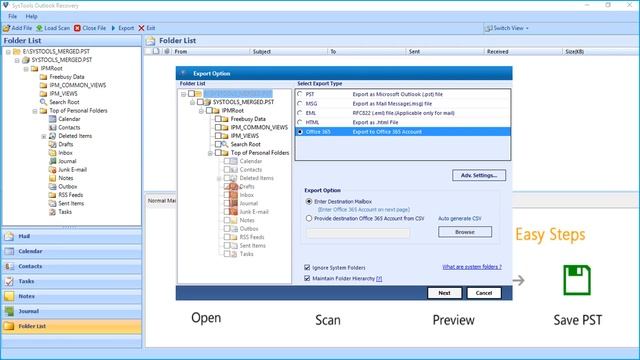Viewport: 640px width, 360px height.
Task: Open the File menu
Action: [13, 16]
